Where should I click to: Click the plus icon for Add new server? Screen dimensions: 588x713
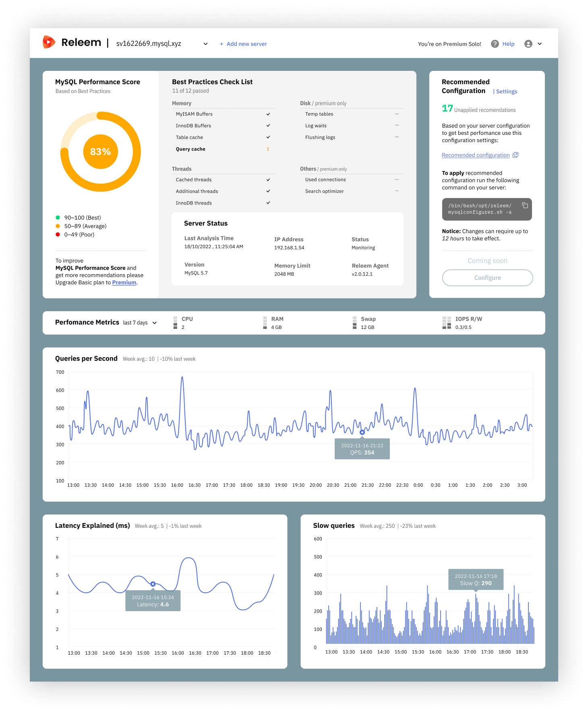point(222,44)
